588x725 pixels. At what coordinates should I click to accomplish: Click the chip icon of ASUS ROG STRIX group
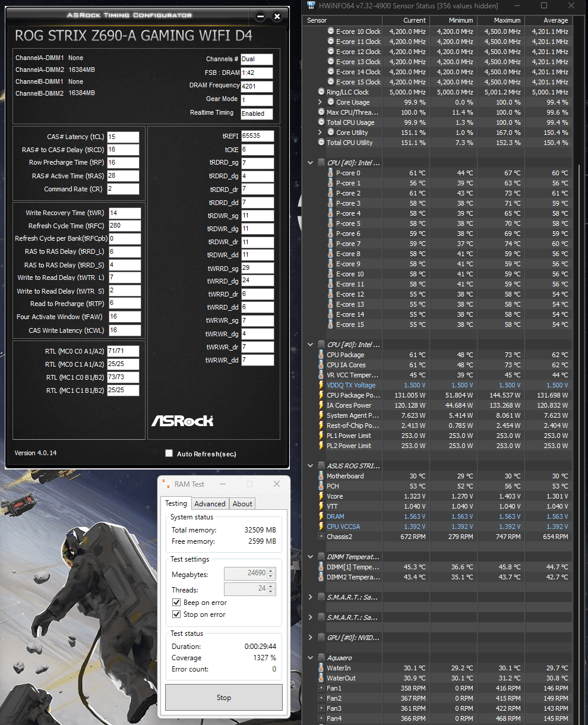321,466
